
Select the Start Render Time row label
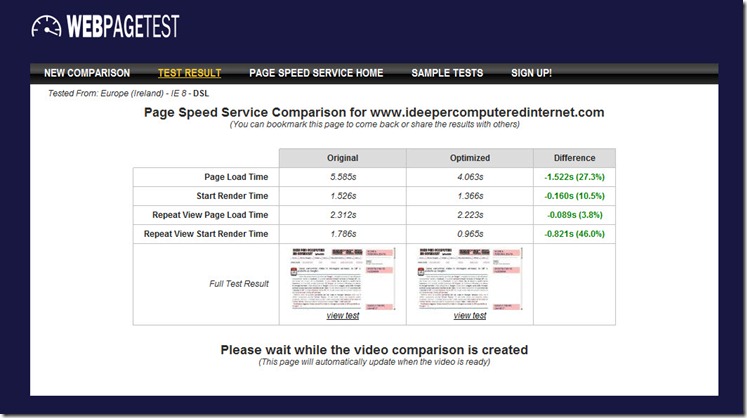(x=232, y=196)
